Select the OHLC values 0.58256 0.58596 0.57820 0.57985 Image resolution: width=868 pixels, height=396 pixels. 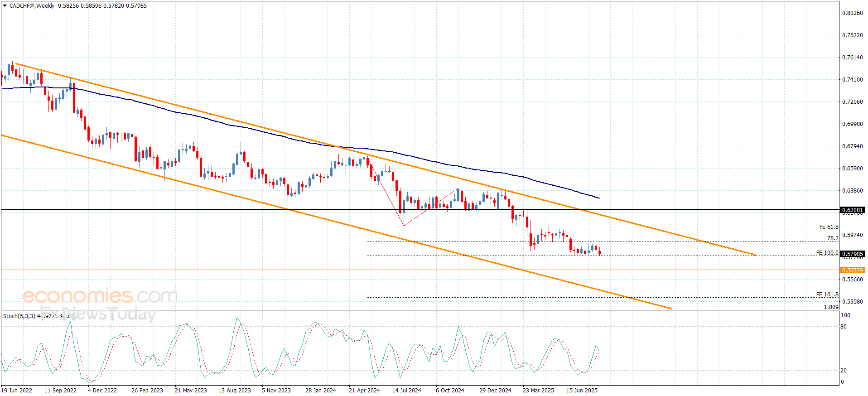click(102, 6)
